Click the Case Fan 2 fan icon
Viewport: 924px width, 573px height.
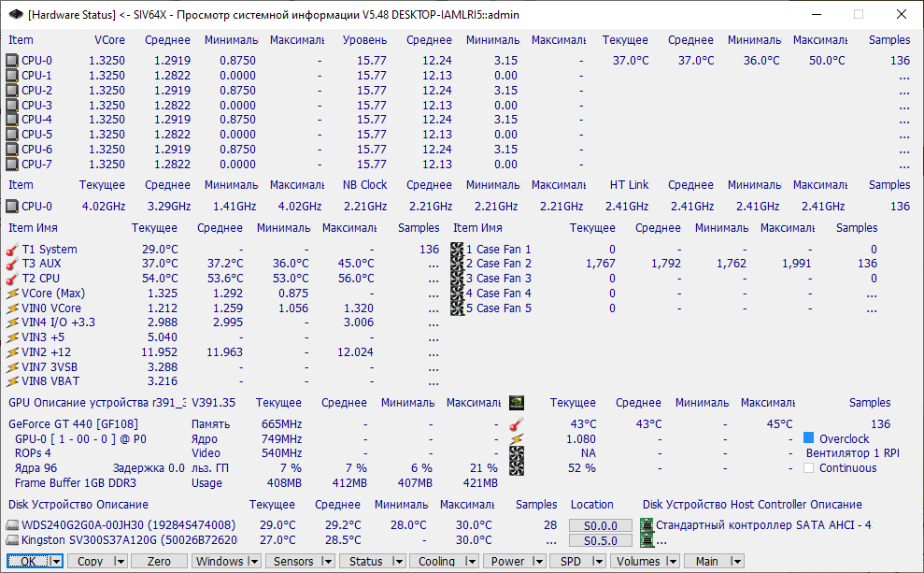[x=457, y=264]
